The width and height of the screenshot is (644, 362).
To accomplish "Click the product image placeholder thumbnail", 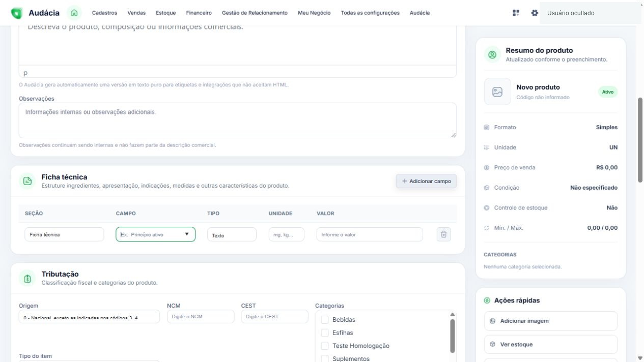I will [497, 92].
